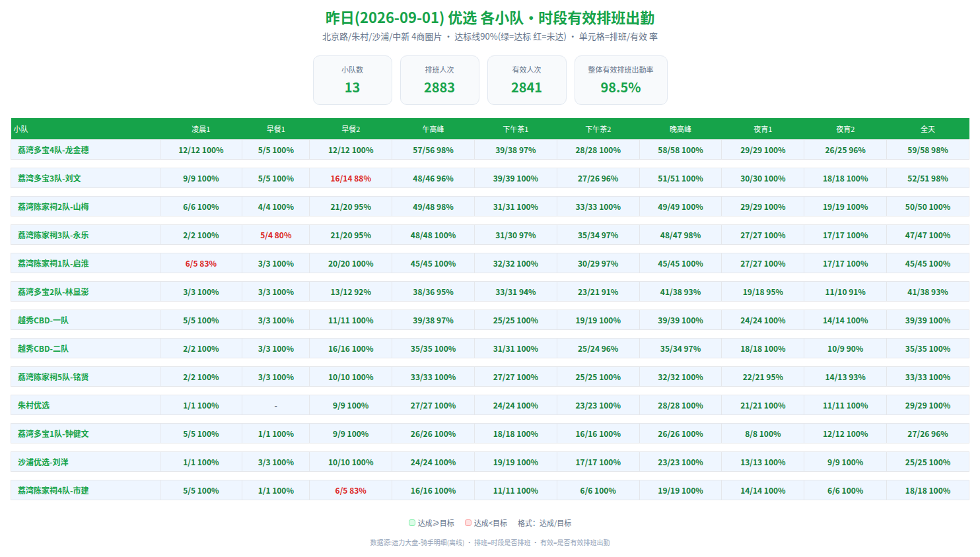This screenshot has width=980, height=557.
Task: Open the 整体有效排班出勤率 card
Action: tap(621, 80)
